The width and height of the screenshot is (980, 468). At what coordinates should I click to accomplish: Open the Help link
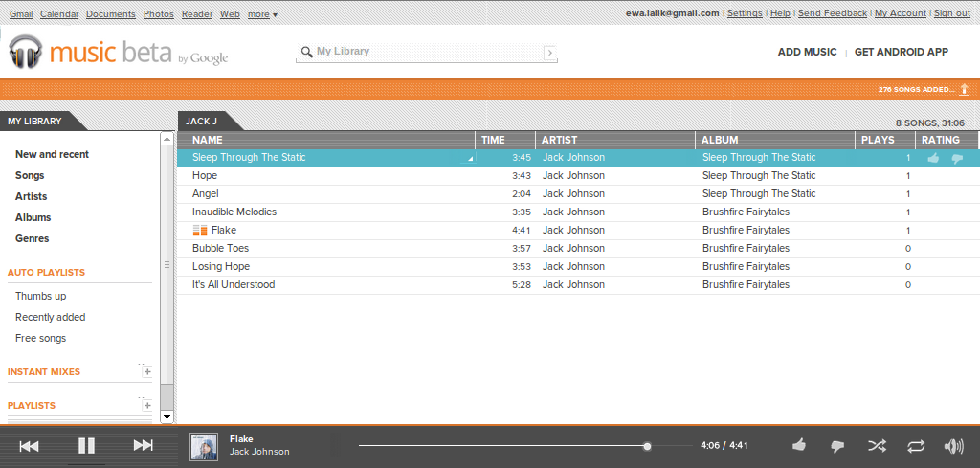tap(780, 13)
